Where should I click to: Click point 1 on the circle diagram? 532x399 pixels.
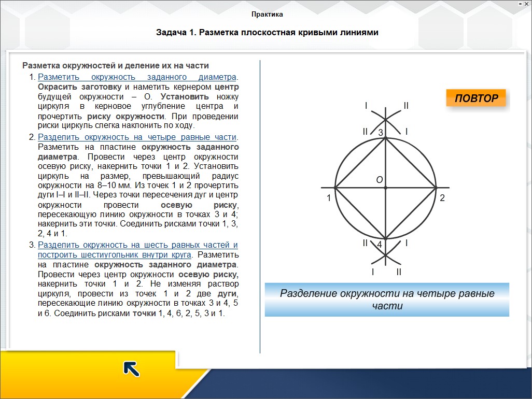[x=335, y=188]
